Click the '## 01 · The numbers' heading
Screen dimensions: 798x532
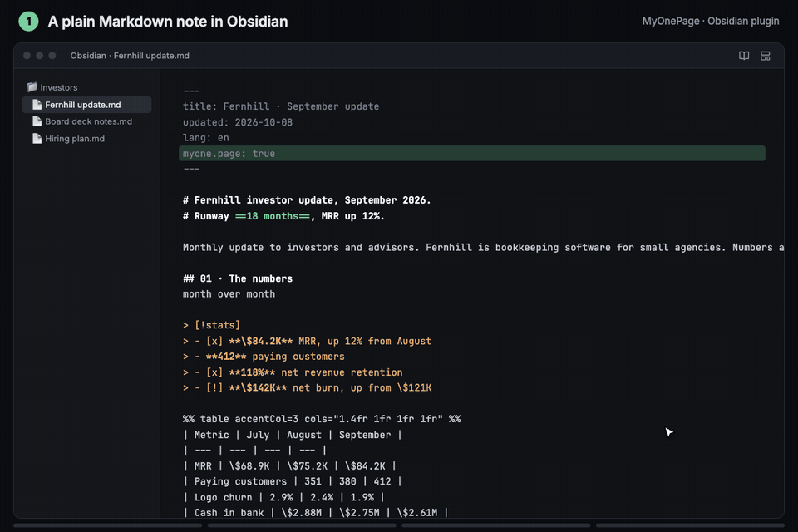tap(238, 278)
